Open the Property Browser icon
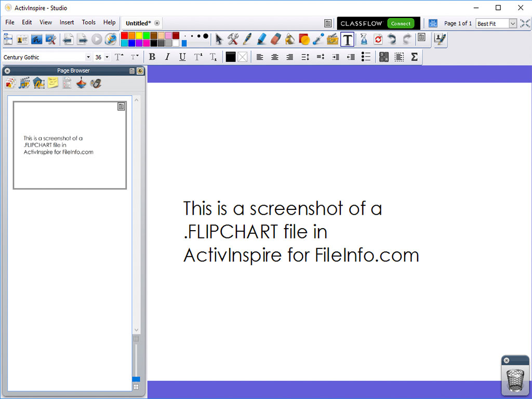532x399 pixels. coord(67,83)
